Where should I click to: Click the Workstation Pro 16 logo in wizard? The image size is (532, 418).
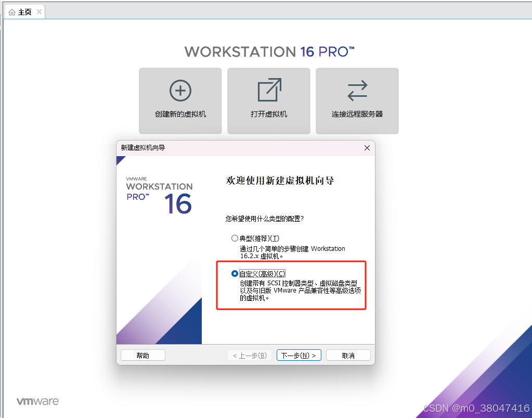coord(159,195)
